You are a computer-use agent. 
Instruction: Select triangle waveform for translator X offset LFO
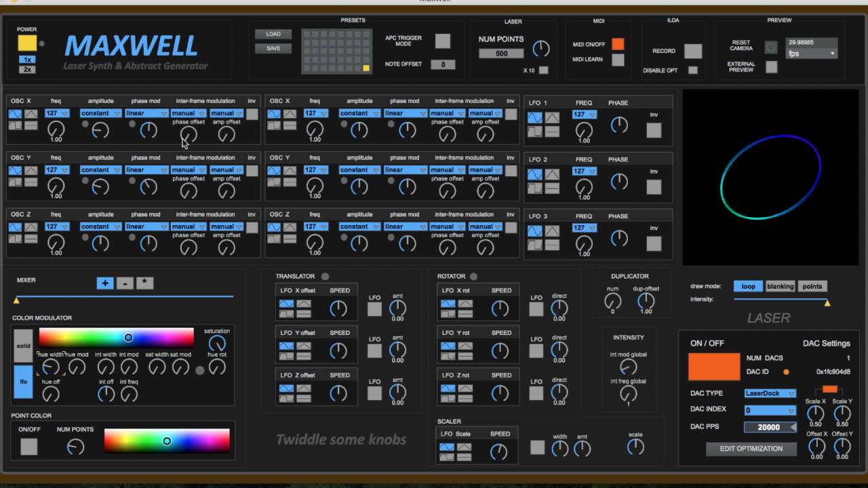[303, 303]
